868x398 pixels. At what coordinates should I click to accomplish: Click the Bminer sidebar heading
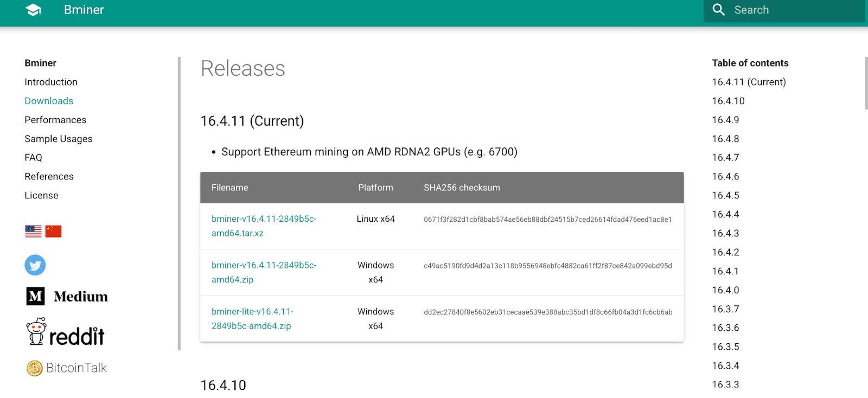[41, 63]
